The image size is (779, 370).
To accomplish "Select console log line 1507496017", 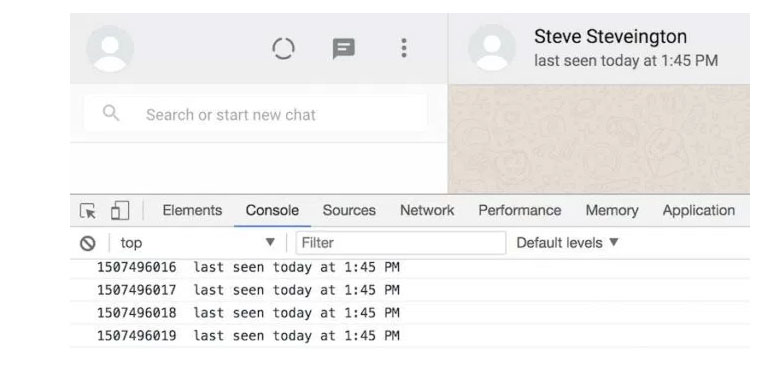I will (x=410, y=290).
